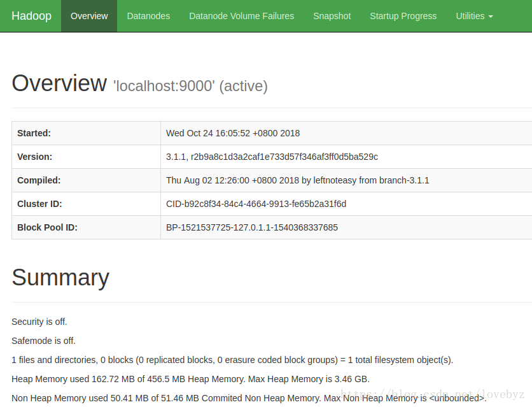Click the Hadoop brand link

(x=32, y=16)
